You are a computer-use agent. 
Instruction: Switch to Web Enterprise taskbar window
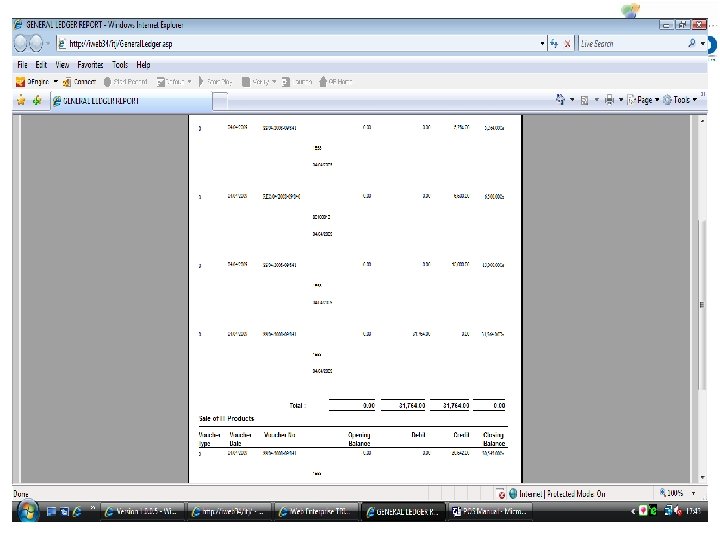tap(315, 512)
